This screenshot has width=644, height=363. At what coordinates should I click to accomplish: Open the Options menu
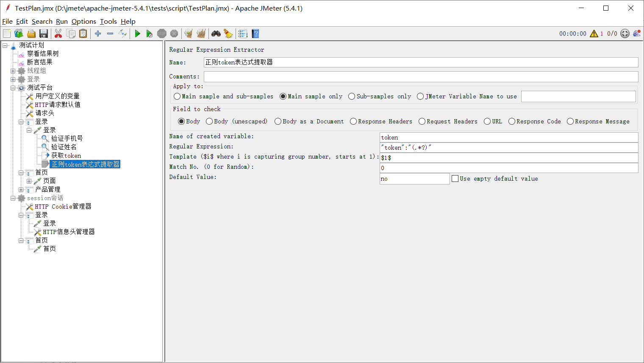[84, 21]
